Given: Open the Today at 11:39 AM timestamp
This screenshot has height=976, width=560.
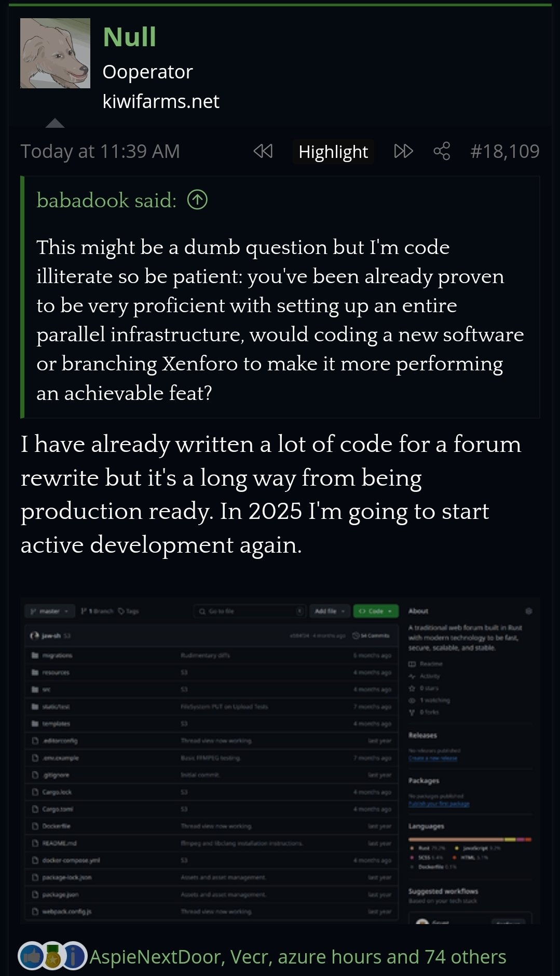Looking at the screenshot, I should pos(100,151).
